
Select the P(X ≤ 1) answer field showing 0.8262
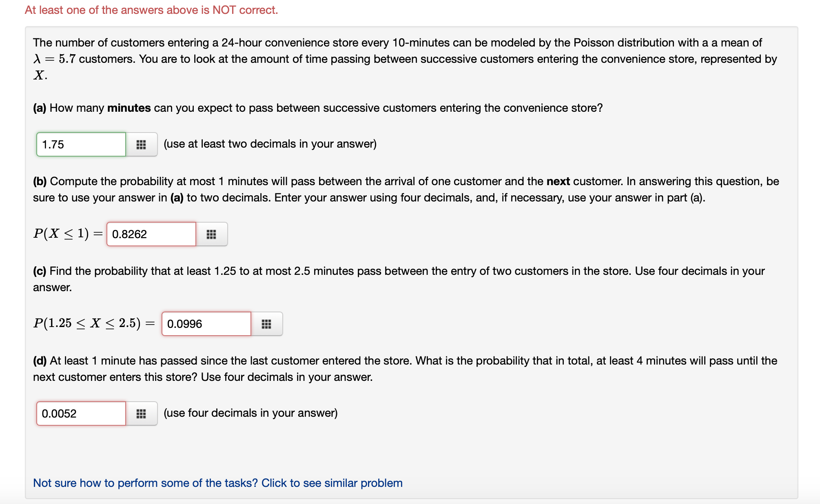[151, 234]
